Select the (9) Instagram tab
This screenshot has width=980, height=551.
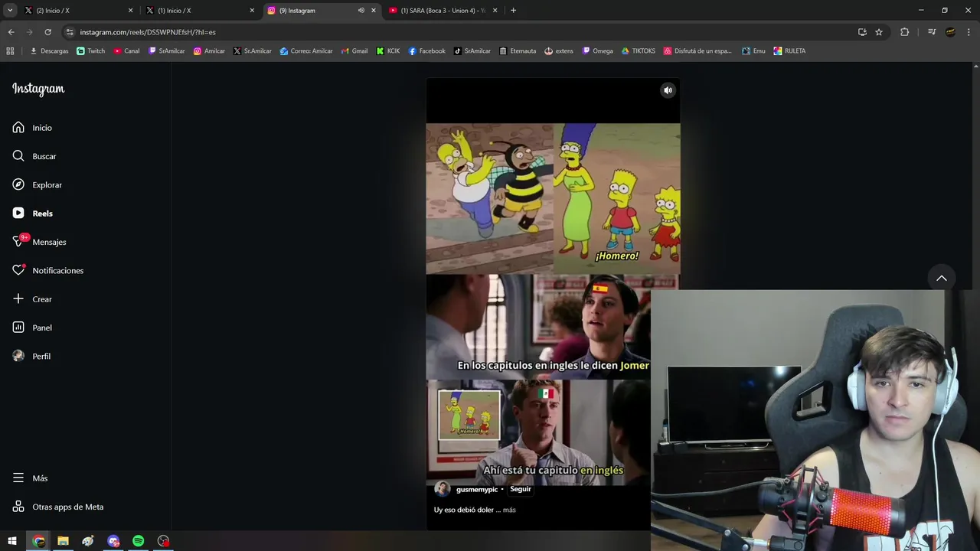pos(322,11)
